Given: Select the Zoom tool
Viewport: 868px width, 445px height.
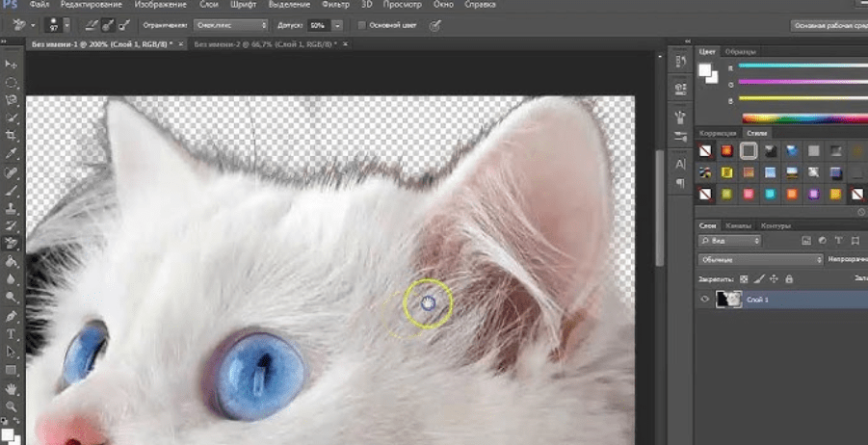Looking at the screenshot, I should 11,406.
